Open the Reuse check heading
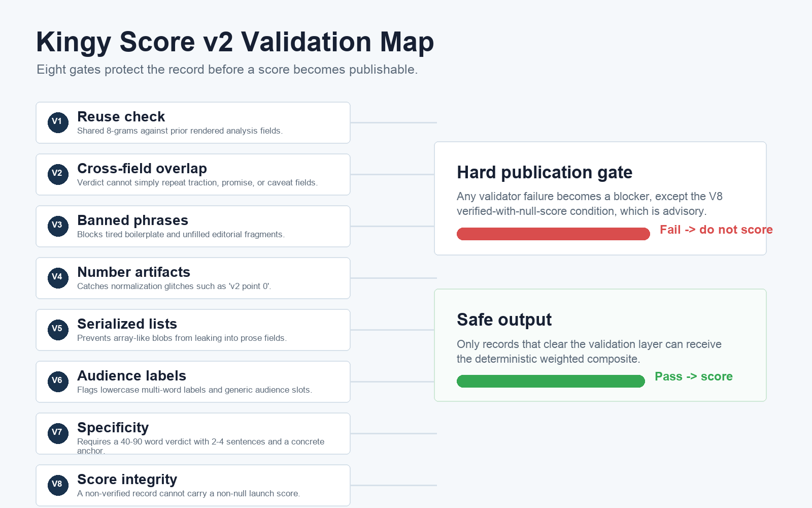Image resolution: width=812 pixels, height=508 pixels. tap(121, 117)
